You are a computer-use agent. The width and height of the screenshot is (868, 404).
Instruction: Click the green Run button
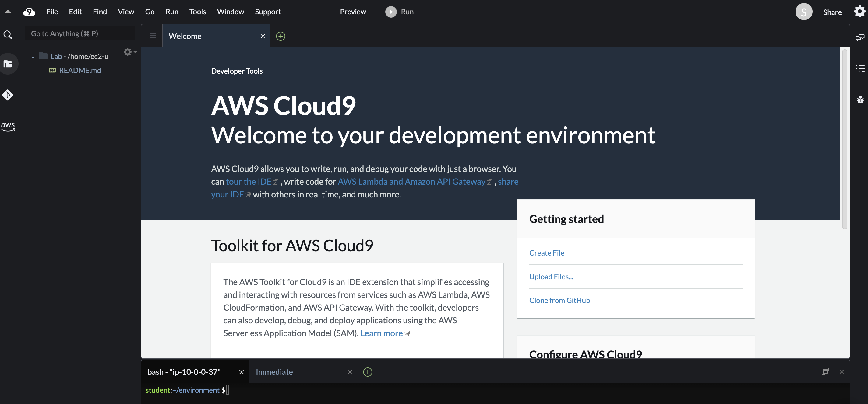400,12
